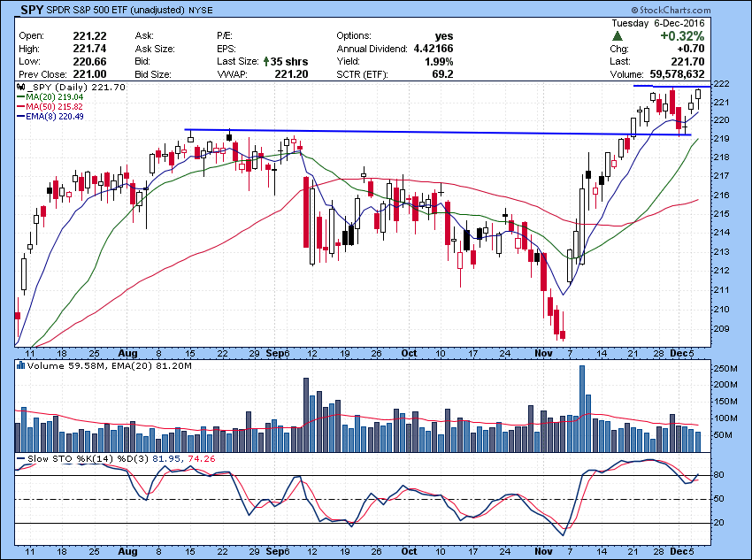Viewport: 752px width, 560px height.
Task: Click the Last value 221.70 in the header
Action: (x=687, y=61)
